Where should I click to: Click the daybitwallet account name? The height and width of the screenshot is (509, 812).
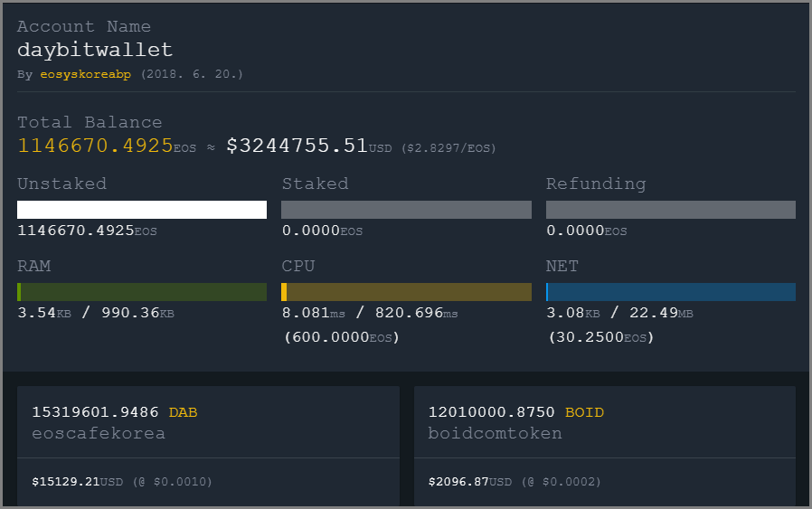95,50
